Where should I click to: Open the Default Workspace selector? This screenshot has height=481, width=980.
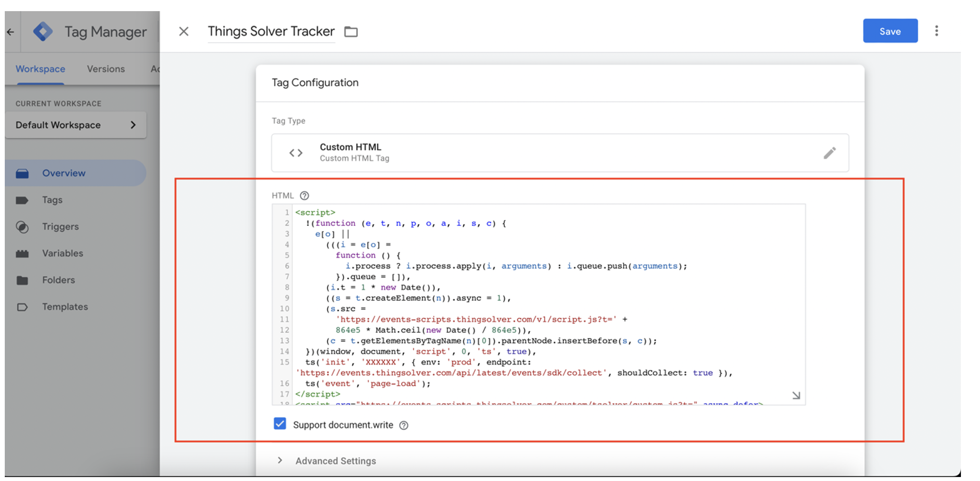[76, 125]
